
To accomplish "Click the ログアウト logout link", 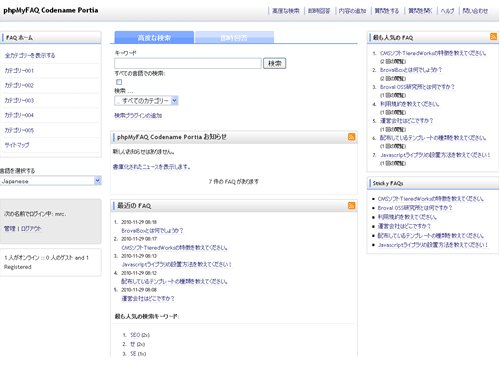I will point(31,229).
